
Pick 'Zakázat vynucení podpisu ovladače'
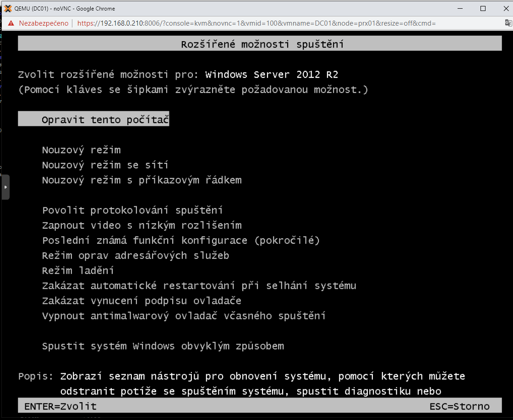(x=142, y=301)
